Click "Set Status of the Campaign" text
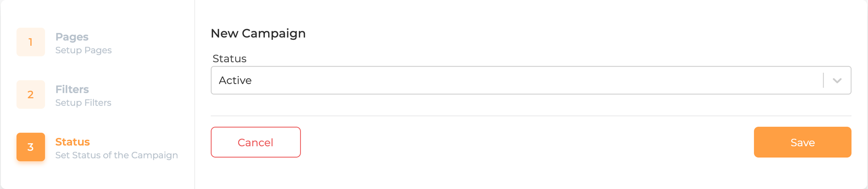This screenshot has height=189, width=868. pyautogui.click(x=117, y=156)
